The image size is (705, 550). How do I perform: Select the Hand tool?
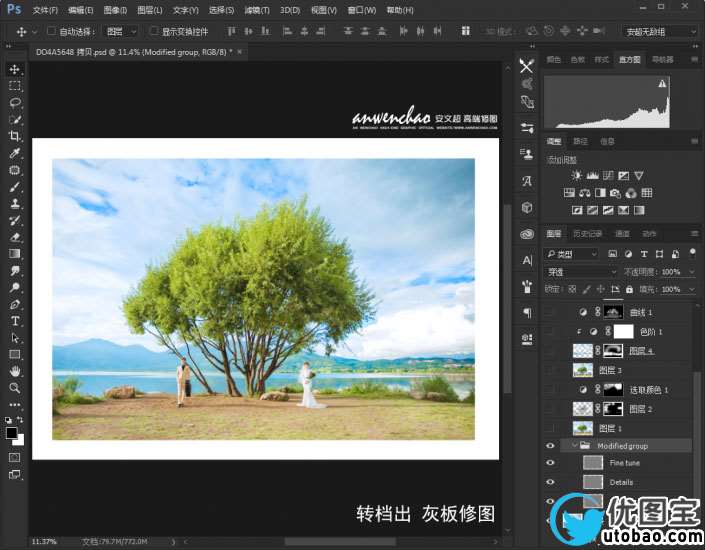pyautogui.click(x=14, y=371)
